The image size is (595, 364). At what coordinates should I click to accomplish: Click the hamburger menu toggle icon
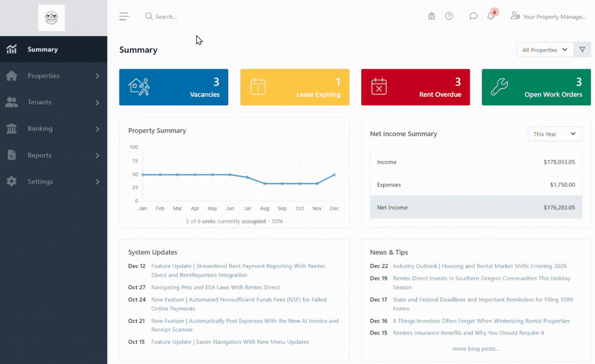[124, 16]
